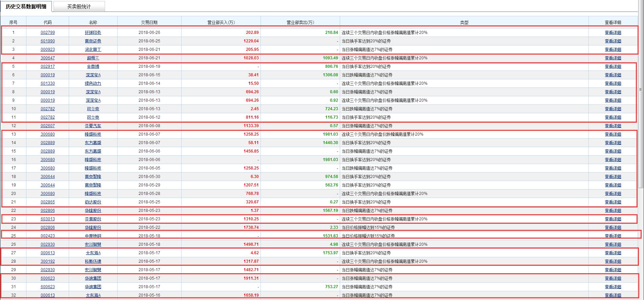Open stock code 002799 link
This screenshot has height=300, width=644.
coord(47,33)
